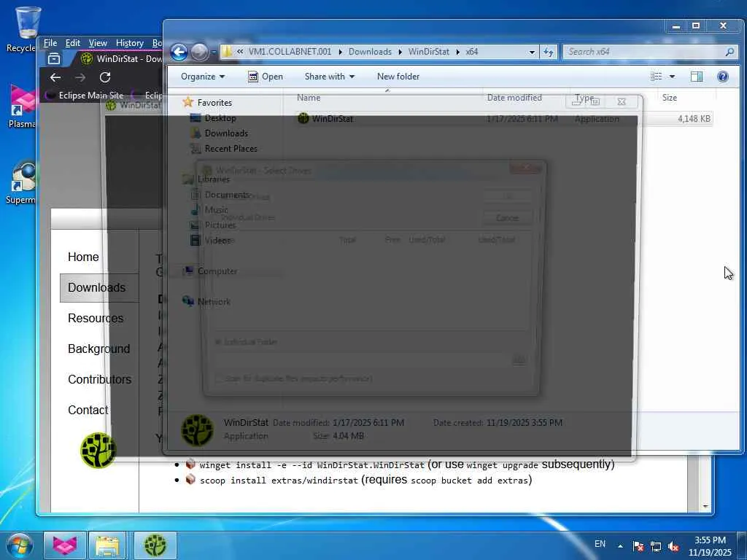Click the Windows Start orb
The width and height of the screenshot is (747, 560).
[x=20, y=545]
